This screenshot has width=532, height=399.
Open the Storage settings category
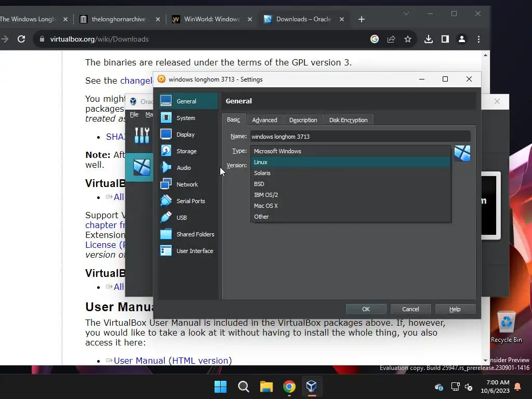(x=188, y=151)
